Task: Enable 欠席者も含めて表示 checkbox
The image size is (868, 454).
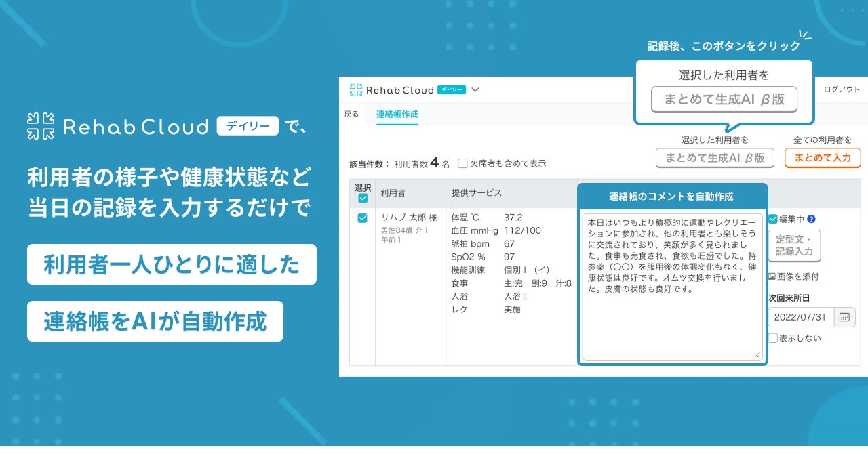Action: coord(462,163)
